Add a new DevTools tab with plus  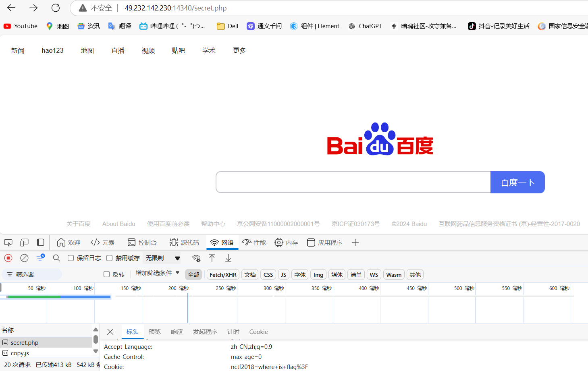tap(355, 242)
